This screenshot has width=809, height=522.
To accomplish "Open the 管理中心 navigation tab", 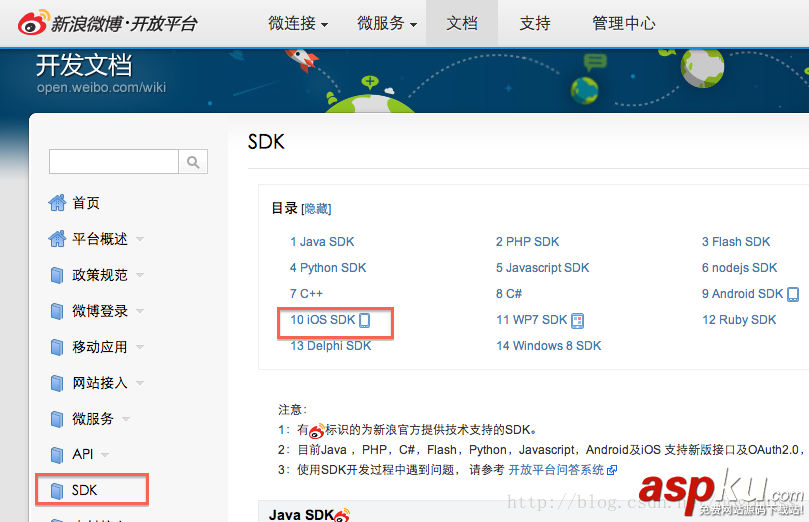I will tap(623, 23).
